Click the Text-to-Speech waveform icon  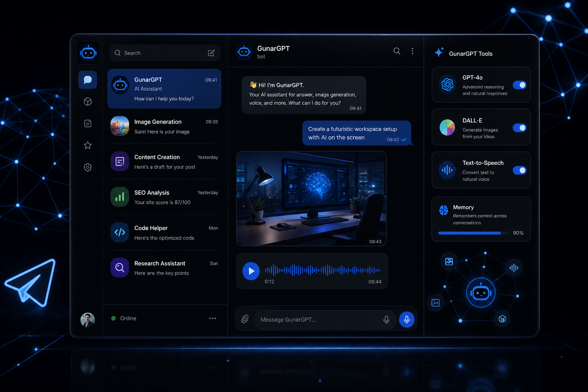[x=447, y=170]
